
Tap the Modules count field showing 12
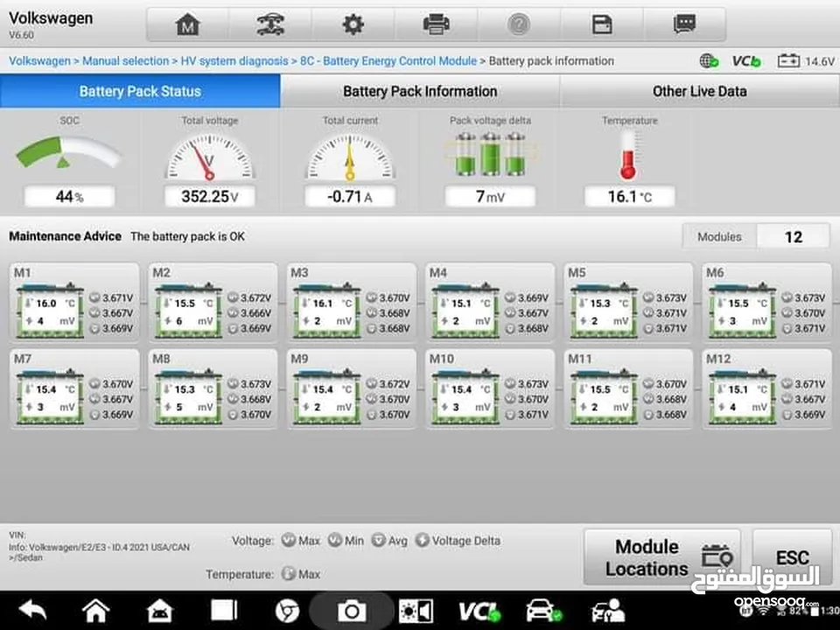[794, 237]
